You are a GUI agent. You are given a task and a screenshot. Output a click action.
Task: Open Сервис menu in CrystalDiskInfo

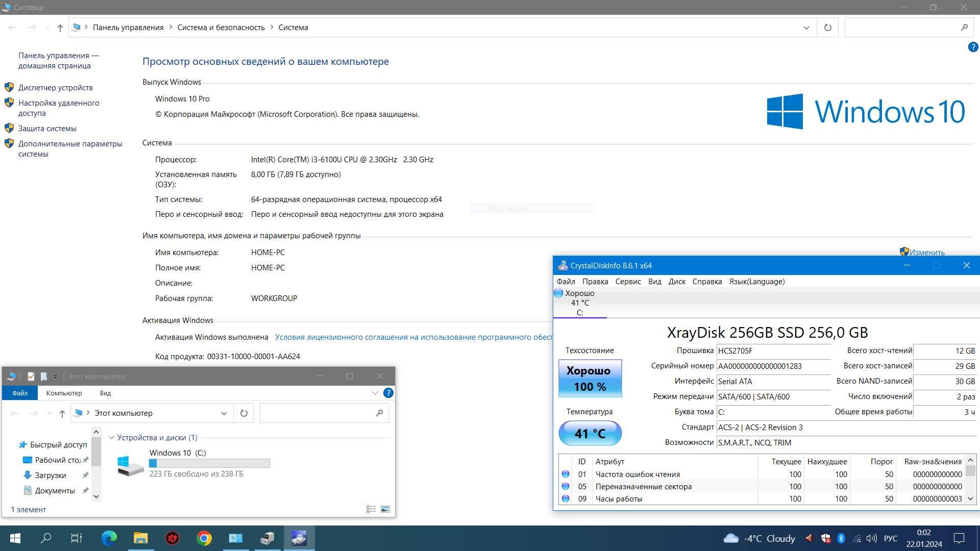coord(628,282)
